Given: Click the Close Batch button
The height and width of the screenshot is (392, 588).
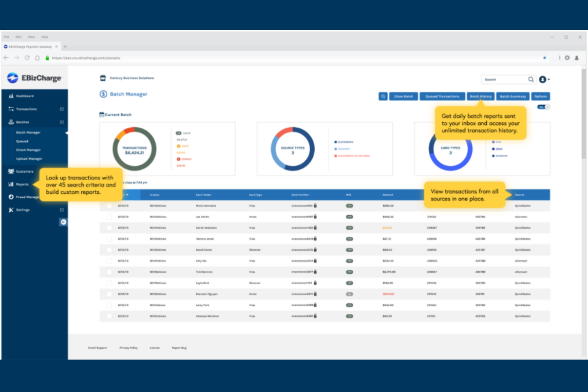Looking at the screenshot, I should pos(403,96).
